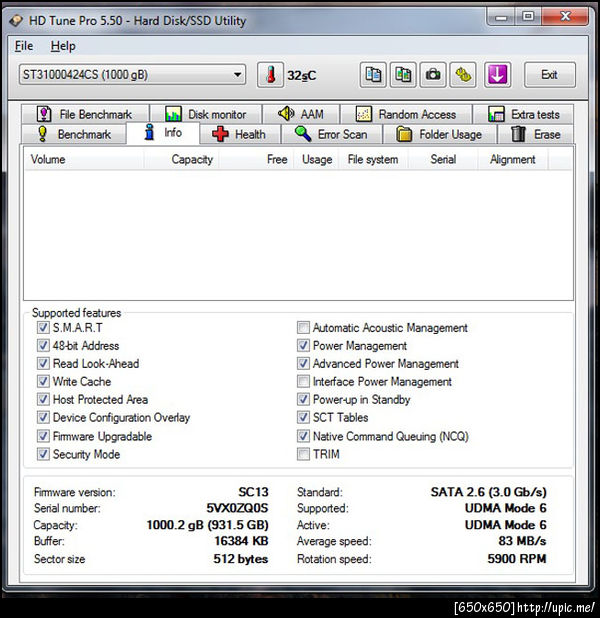Switch to the Extra tests tab

[524, 114]
